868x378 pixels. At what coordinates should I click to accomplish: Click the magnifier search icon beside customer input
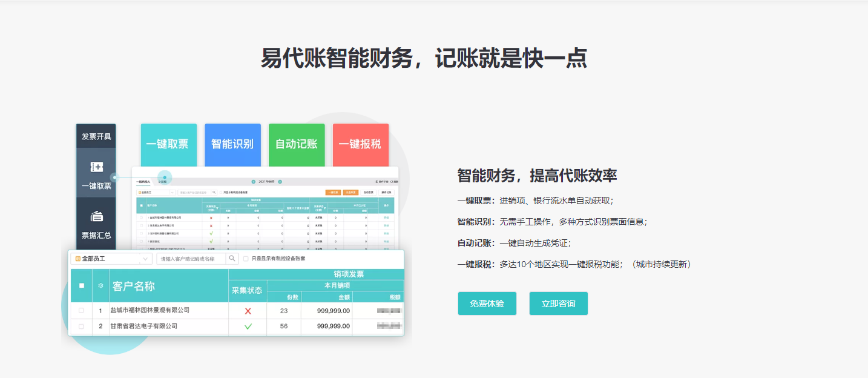tap(232, 259)
